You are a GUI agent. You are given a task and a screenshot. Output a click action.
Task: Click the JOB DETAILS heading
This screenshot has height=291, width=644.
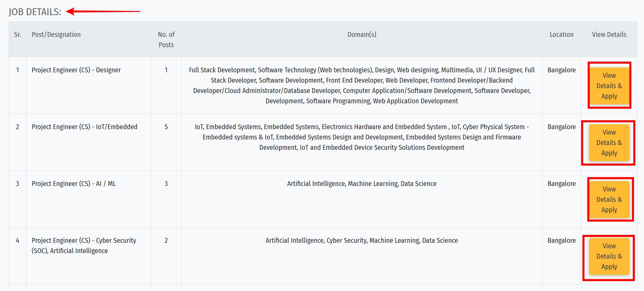35,12
